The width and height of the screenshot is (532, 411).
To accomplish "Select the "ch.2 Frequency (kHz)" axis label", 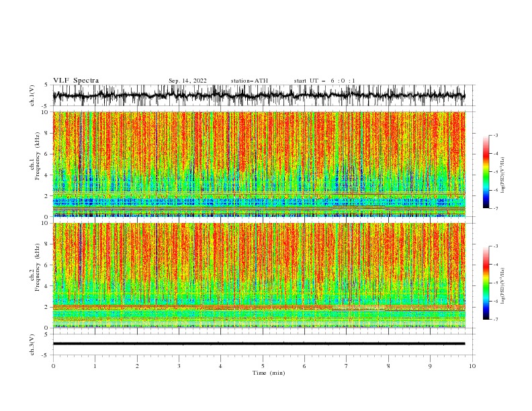I will click(35, 267).
